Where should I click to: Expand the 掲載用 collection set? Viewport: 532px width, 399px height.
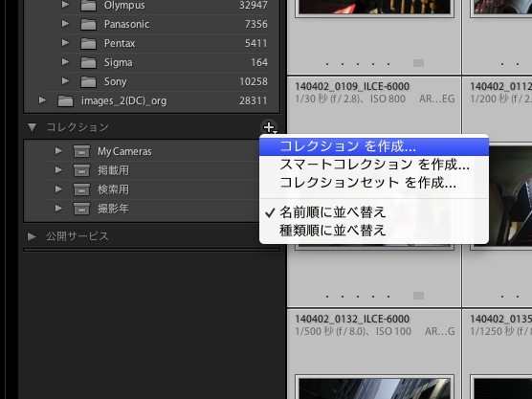pyautogui.click(x=58, y=169)
